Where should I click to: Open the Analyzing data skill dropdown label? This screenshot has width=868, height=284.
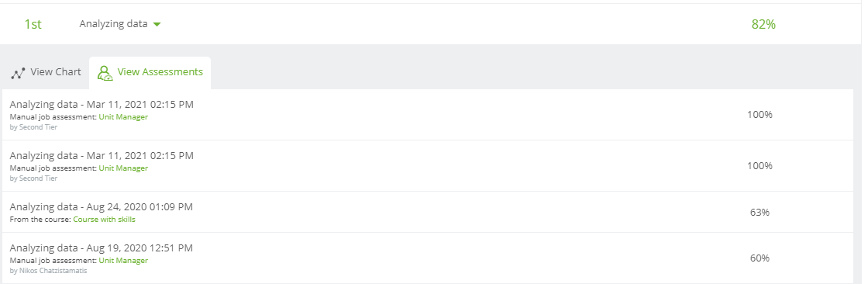113,24
